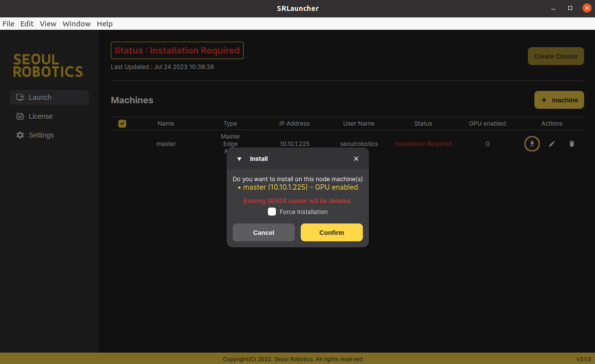The image size is (595, 364).
Task: Enable the Force Installation checkbox
Action: (x=272, y=212)
